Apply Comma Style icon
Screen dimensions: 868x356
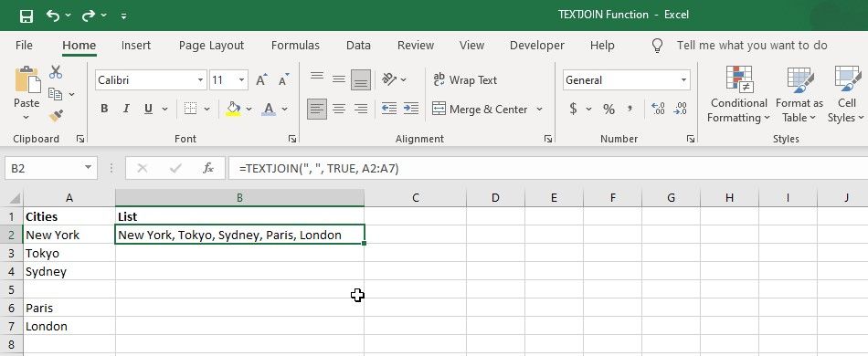(630, 109)
